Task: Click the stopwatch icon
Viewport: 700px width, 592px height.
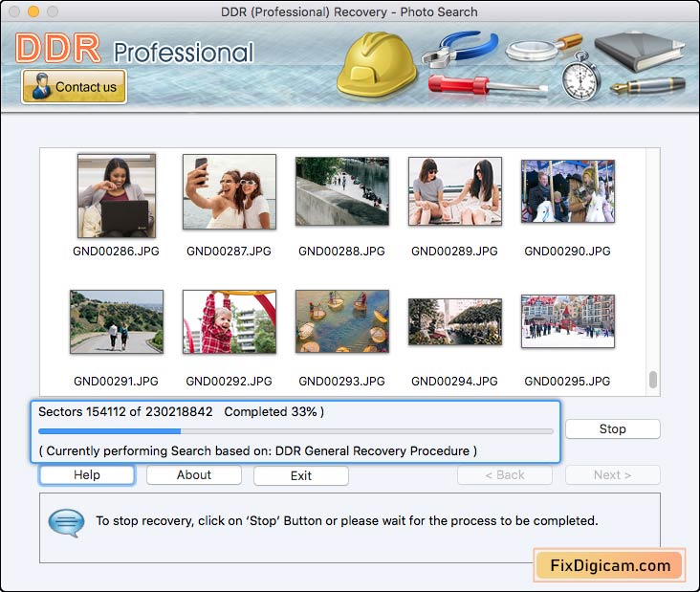Action: pos(580,77)
